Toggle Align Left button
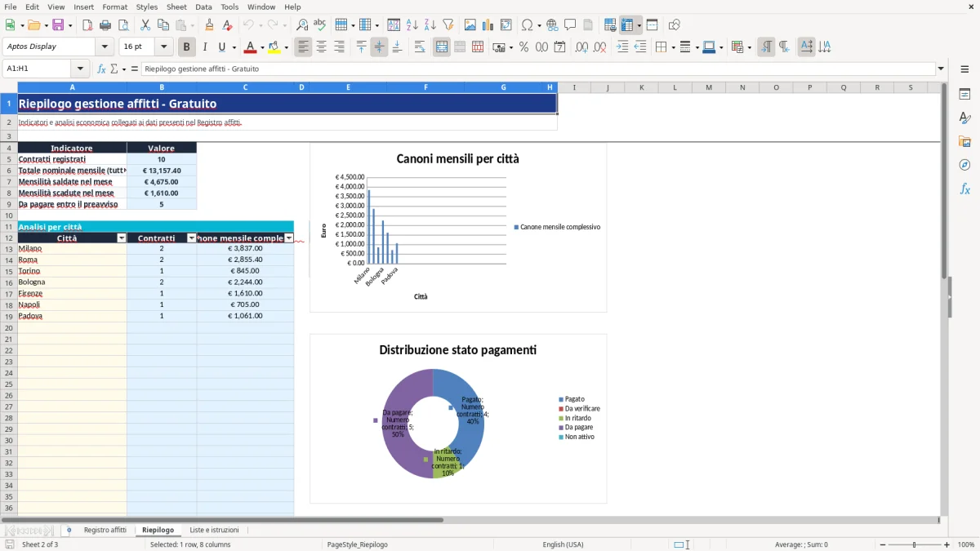The width and height of the screenshot is (980, 551). click(304, 47)
